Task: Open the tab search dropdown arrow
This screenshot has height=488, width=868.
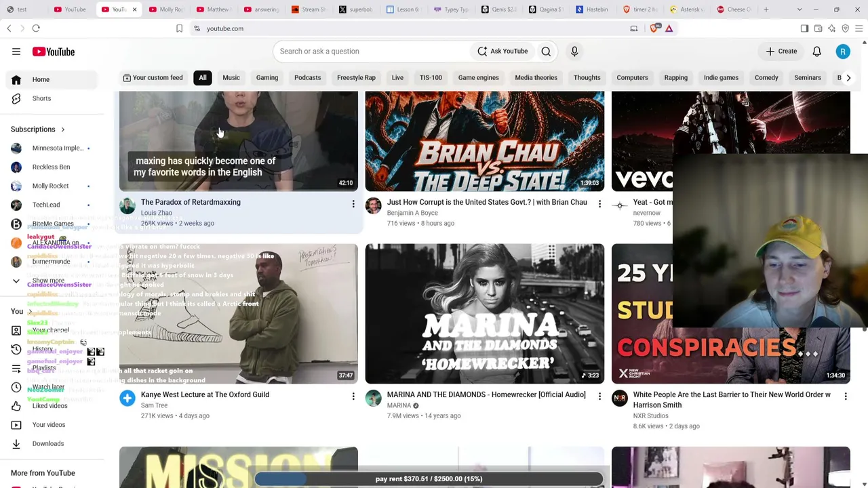Action: [800, 9]
